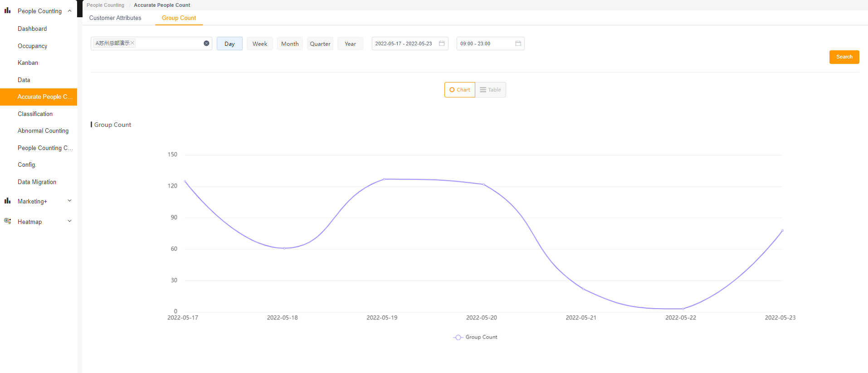Open the Customer Attributes tab
Image resolution: width=868 pixels, height=373 pixels.
pyautogui.click(x=115, y=18)
